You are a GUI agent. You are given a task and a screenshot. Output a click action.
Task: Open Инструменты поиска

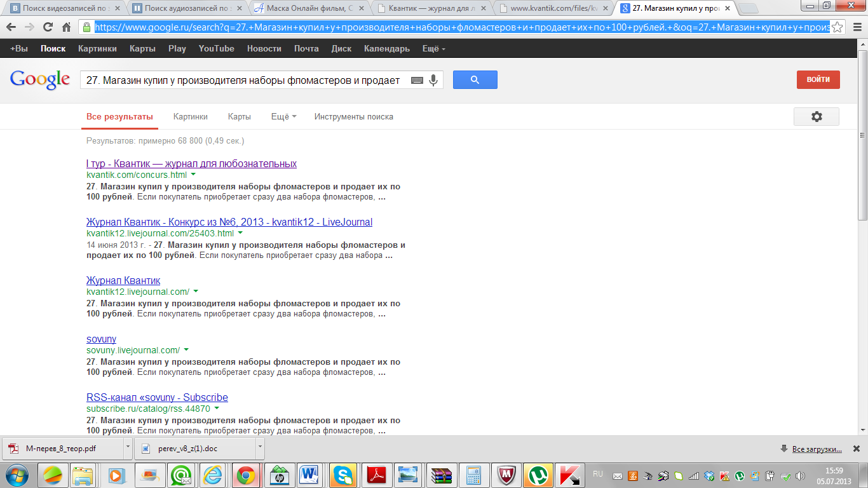tap(354, 117)
